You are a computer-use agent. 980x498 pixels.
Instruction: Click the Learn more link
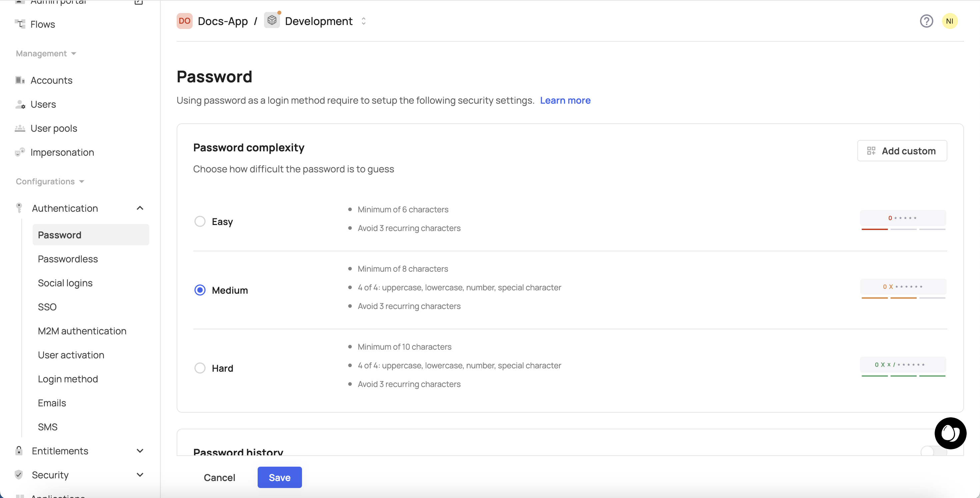coord(565,100)
